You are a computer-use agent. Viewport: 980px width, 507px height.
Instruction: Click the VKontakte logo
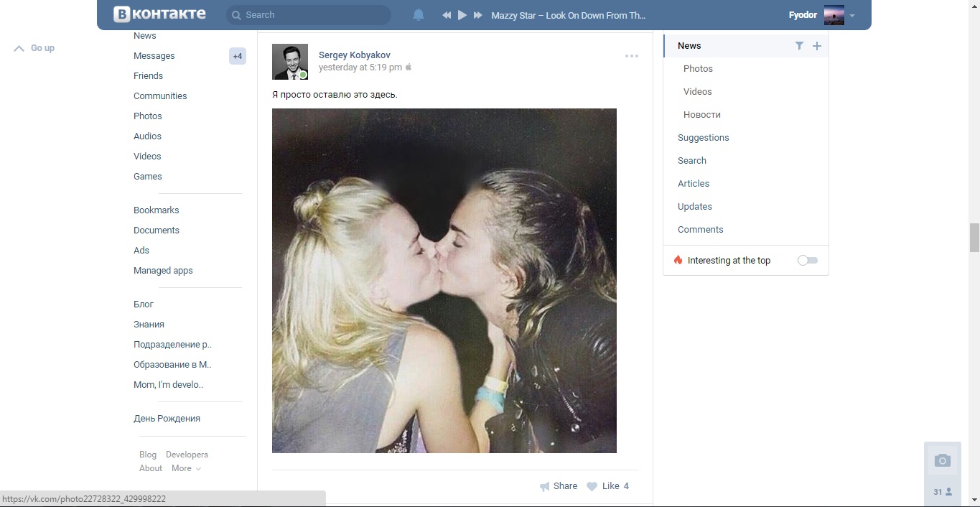pyautogui.click(x=159, y=14)
